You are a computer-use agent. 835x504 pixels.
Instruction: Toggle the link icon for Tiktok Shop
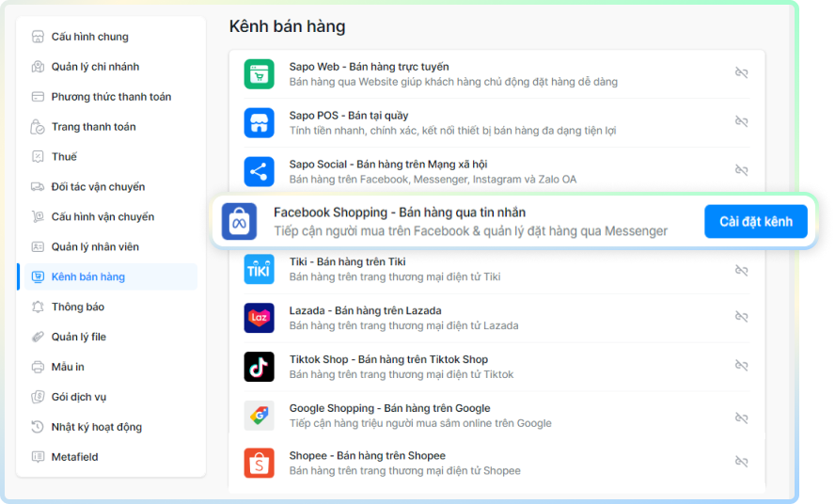[x=741, y=365]
